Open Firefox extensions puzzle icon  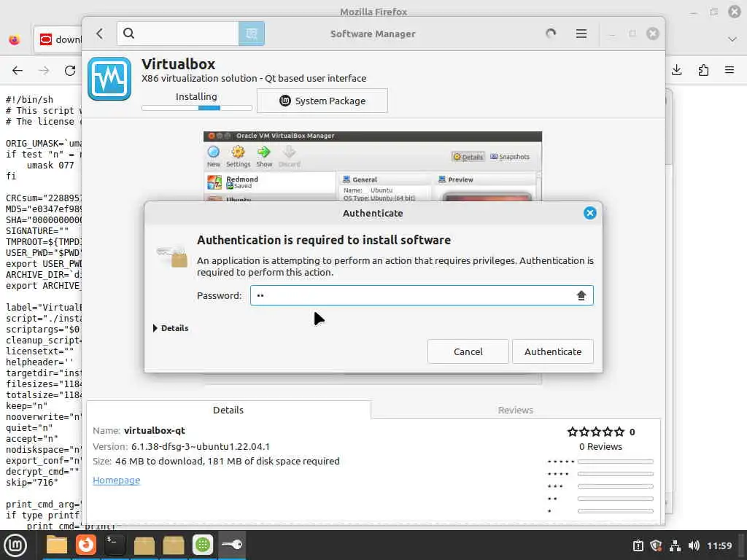point(703,71)
